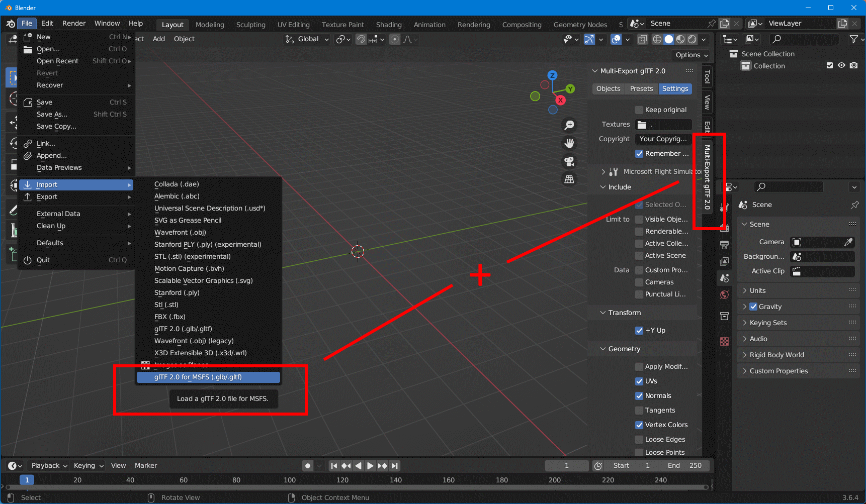Click the Pan view hand icon
Viewport: 866px width, 504px height.
coord(569,143)
